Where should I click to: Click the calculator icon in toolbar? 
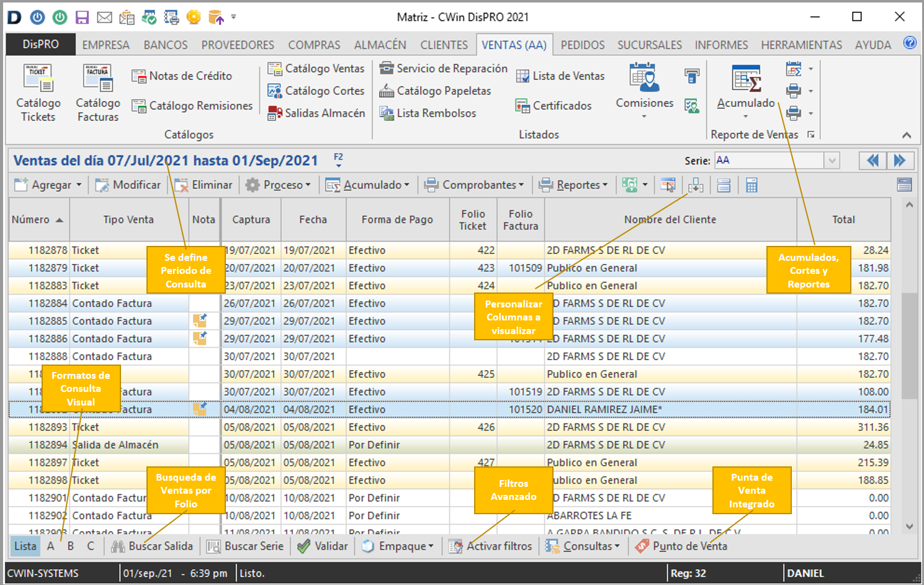click(751, 185)
